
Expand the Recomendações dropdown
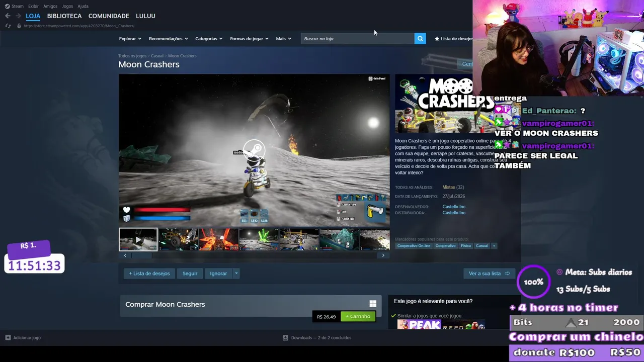(168, 39)
